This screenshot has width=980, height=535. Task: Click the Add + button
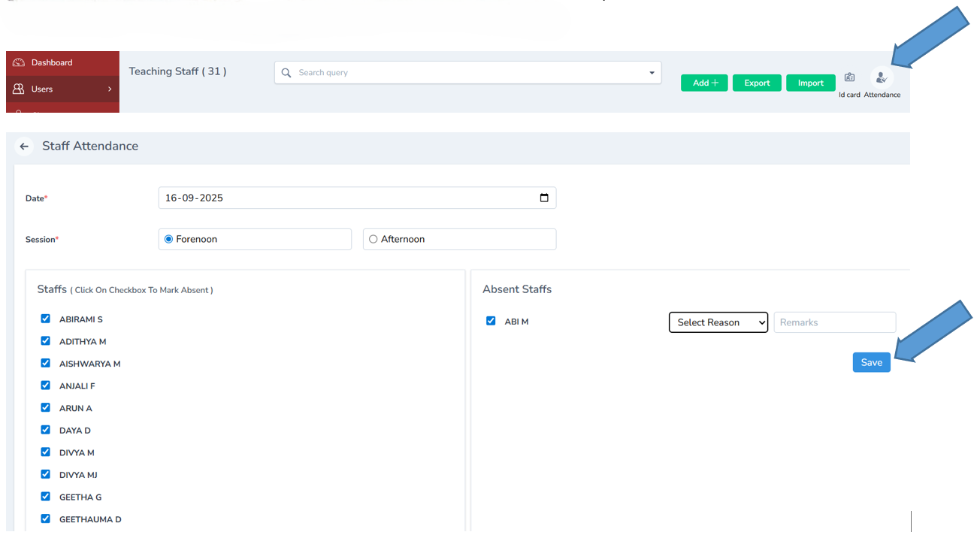(x=703, y=83)
